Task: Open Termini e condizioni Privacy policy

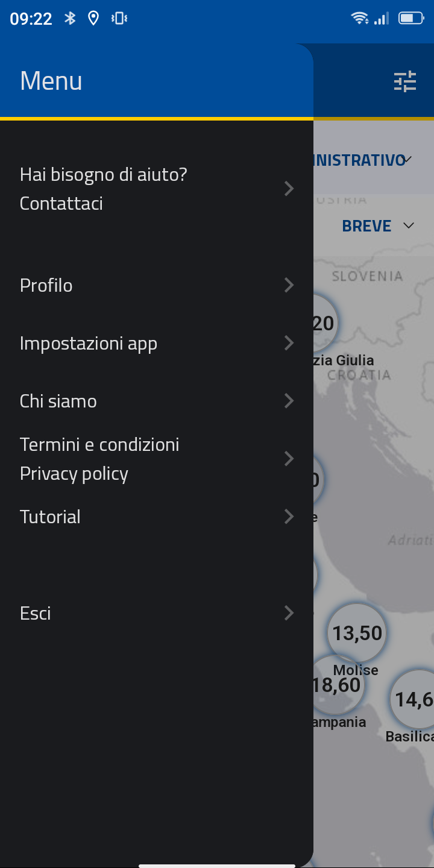Action: click(x=99, y=459)
